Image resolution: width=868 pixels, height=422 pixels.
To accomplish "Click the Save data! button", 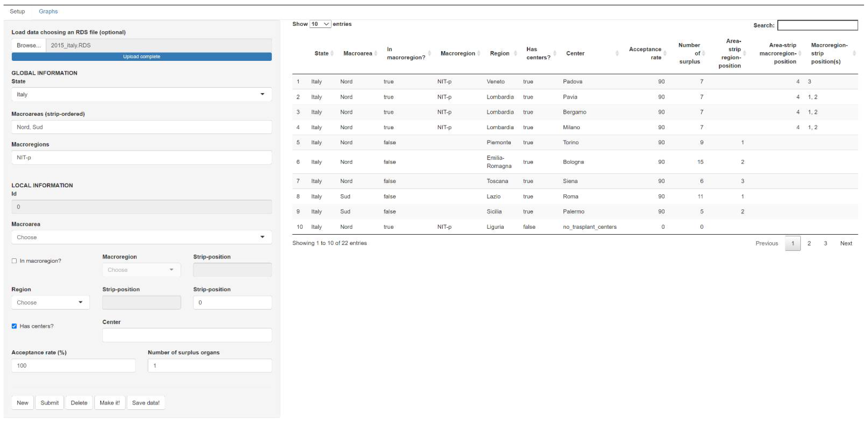I will (146, 403).
